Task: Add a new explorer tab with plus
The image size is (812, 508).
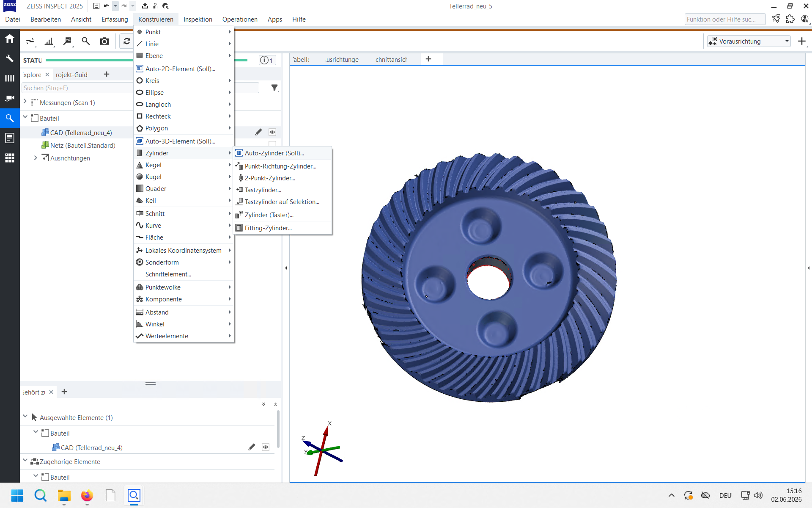Action: click(107, 74)
